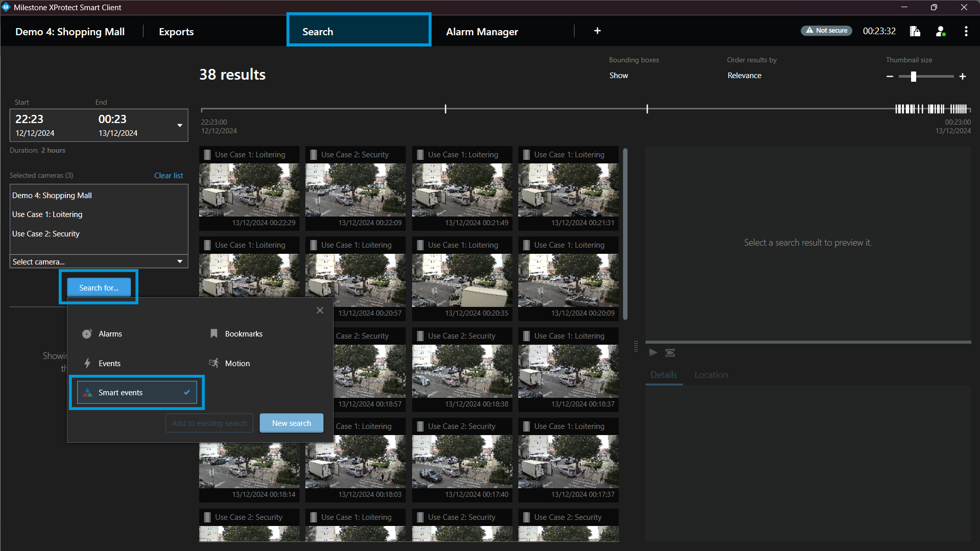Click the New search button
The height and width of the screenshot is (551, 980).
[291, 423]
